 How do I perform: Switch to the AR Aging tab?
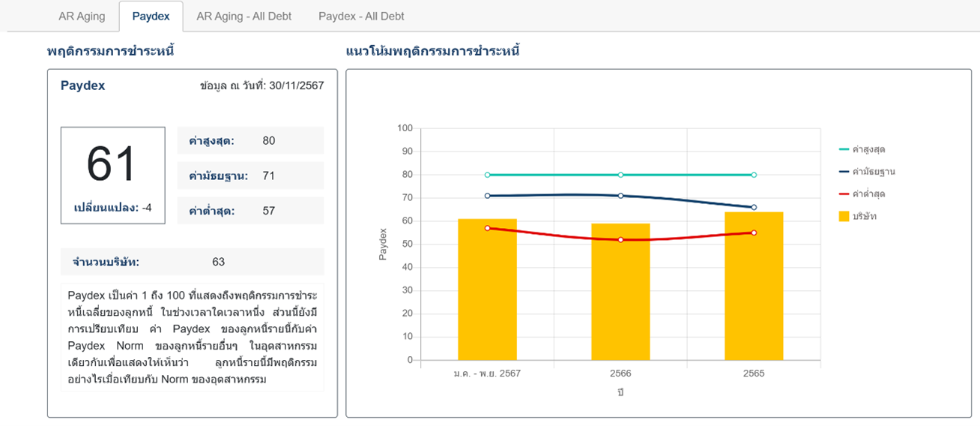tap(82, 16)
